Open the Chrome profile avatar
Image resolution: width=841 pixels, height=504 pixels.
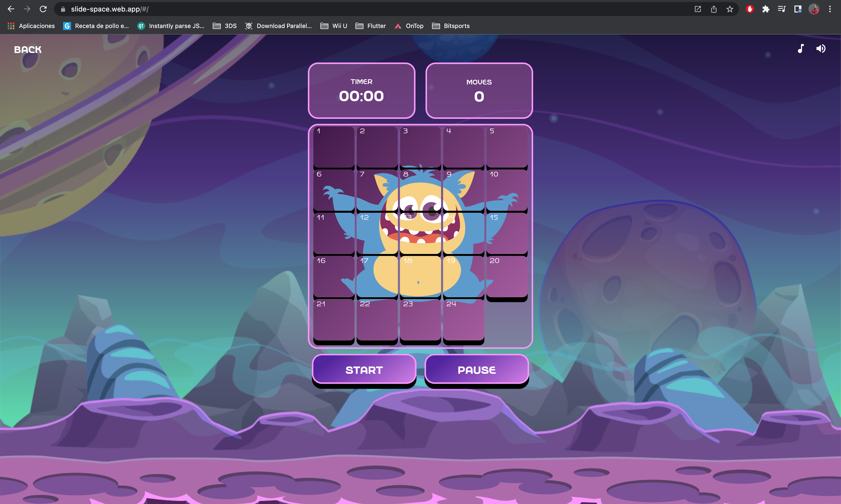click(x=813, y=9)
